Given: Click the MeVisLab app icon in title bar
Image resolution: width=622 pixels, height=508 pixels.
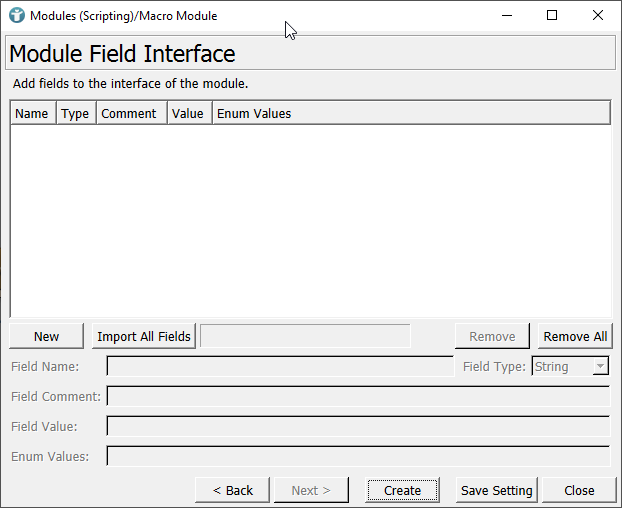Looking at the screenshot, I should pyautogui.click(x=16, y=15).
